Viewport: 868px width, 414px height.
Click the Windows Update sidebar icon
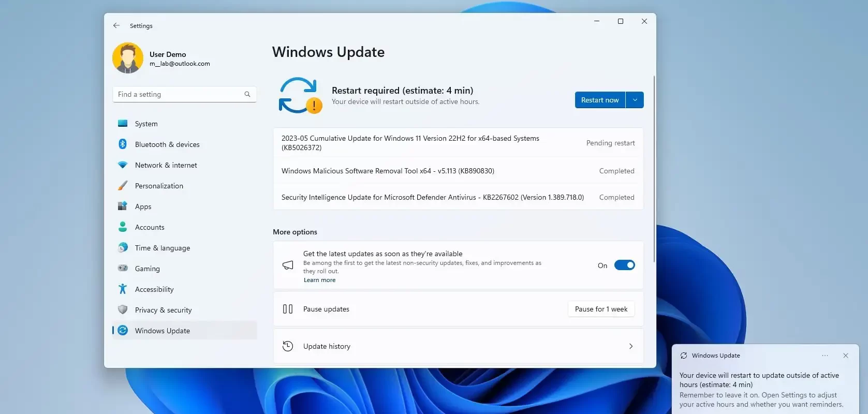point(123,331)
